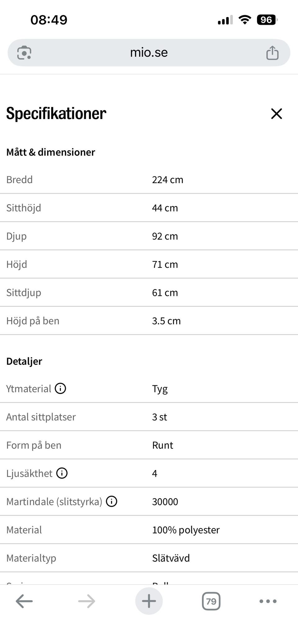The height and width of the screenshot is (644, 298).
Task: Tap the Sitthöjd 44 cm row
Action: (149, 208)
